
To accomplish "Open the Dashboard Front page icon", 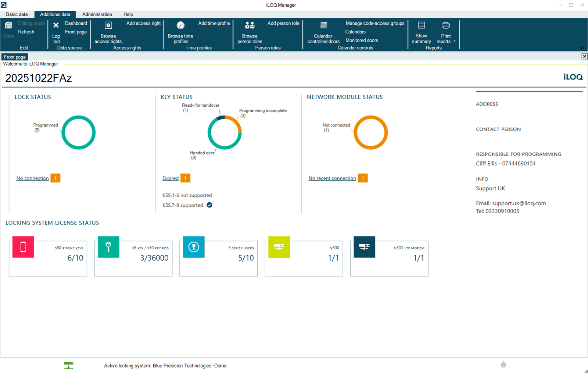I will pos(76,28).
